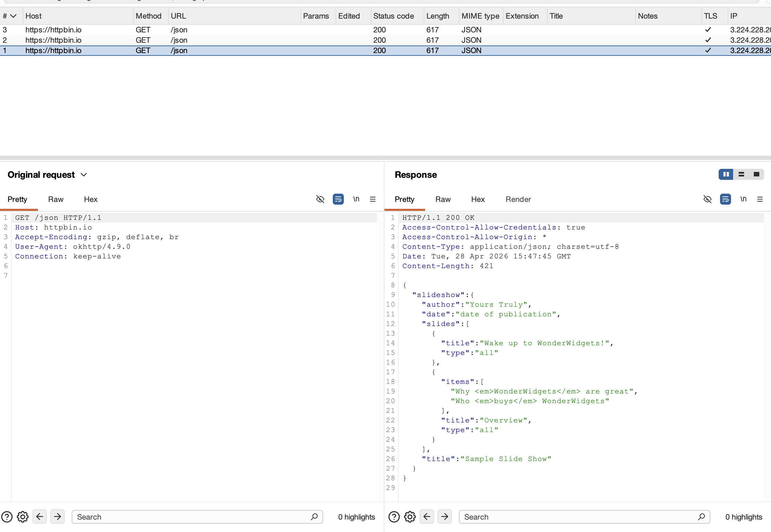Sort table by Status code header
Image resolution: width=771 pixels, height=532 pixels.
click(x=393, y=16)
